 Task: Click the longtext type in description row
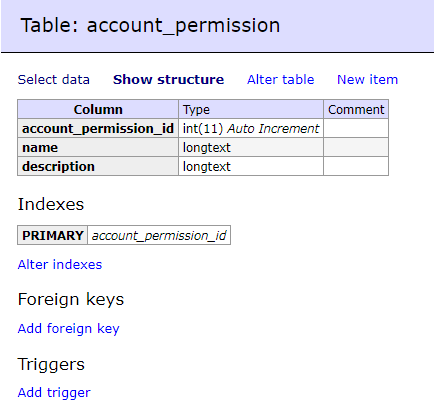point(251,166)
